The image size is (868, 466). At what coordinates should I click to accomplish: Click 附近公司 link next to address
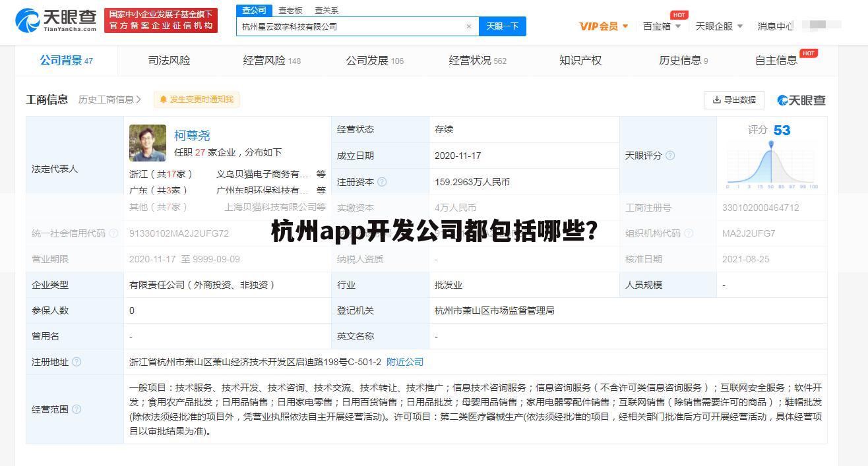405,362
